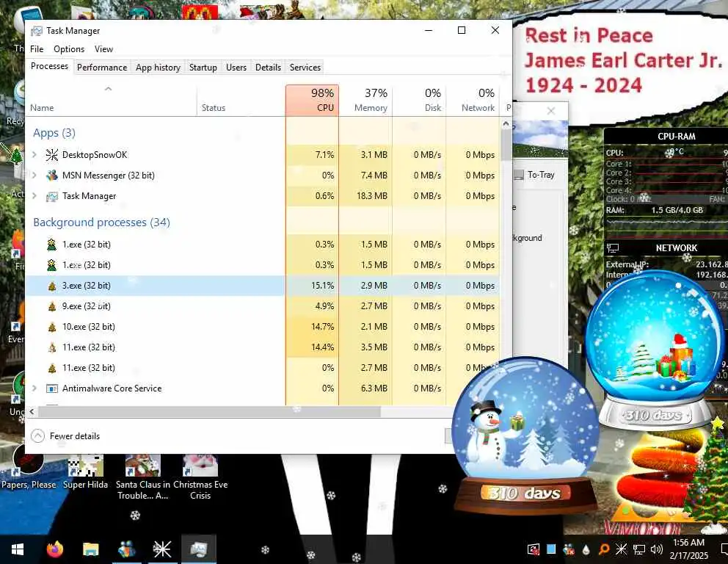This screenshot has width=728, height=564.
Task: Expand the MSN Messenger process group
Action: pyautogui.click(x=34, y=175)
